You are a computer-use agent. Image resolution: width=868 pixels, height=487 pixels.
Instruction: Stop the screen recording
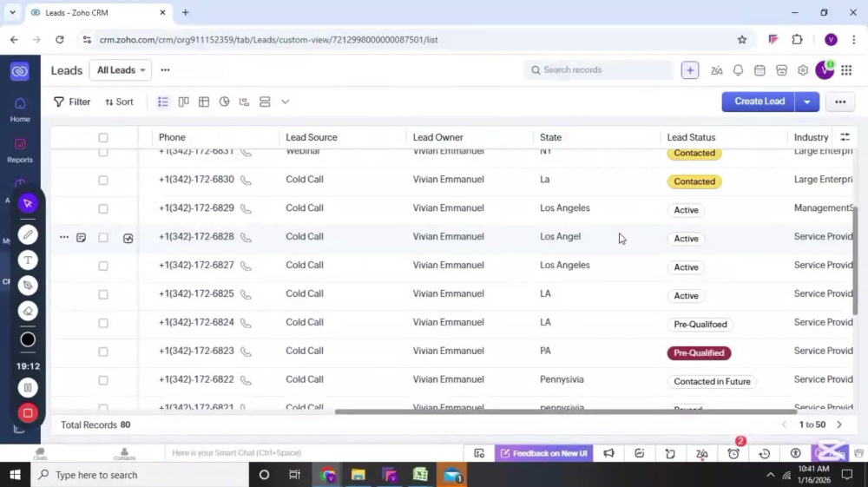tap(28, 413)
